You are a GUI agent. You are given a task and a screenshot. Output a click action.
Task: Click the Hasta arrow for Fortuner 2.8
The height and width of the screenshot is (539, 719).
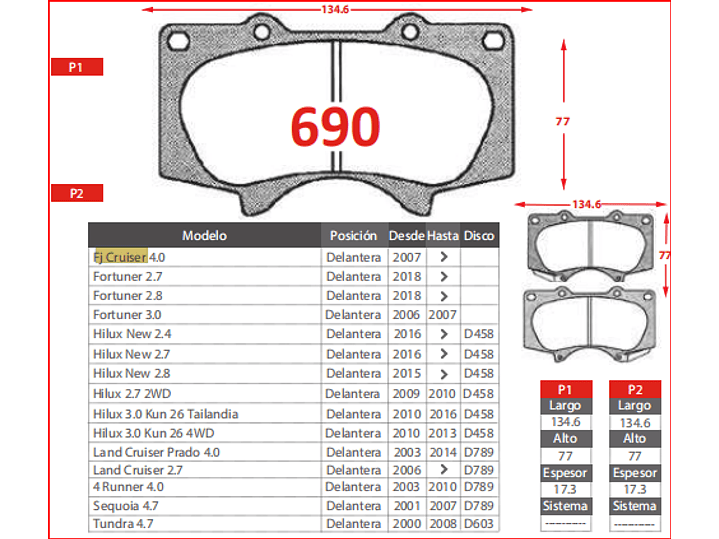tap(442, 296)
